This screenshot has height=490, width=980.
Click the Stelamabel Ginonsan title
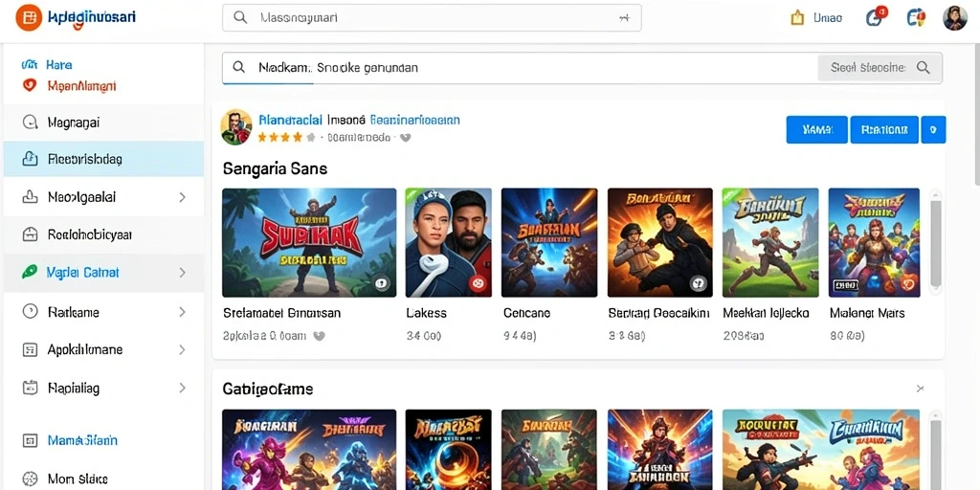click(282, 313)
